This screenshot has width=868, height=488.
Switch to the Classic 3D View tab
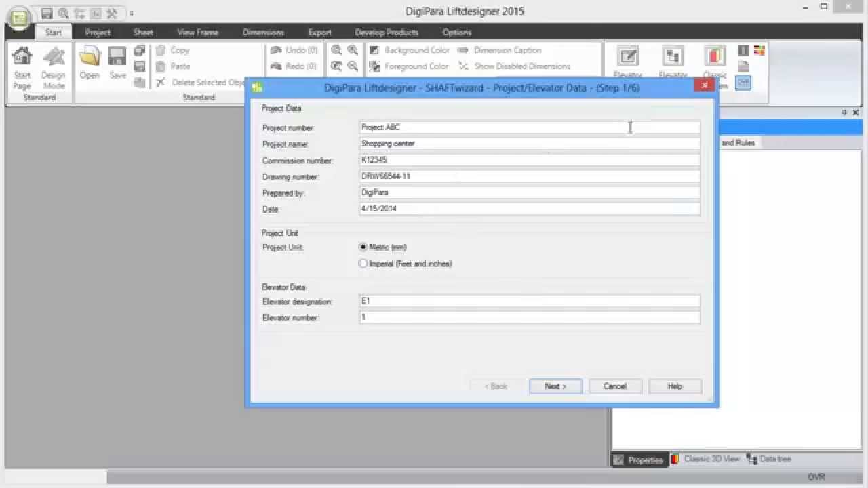click(x=706, y=459)
